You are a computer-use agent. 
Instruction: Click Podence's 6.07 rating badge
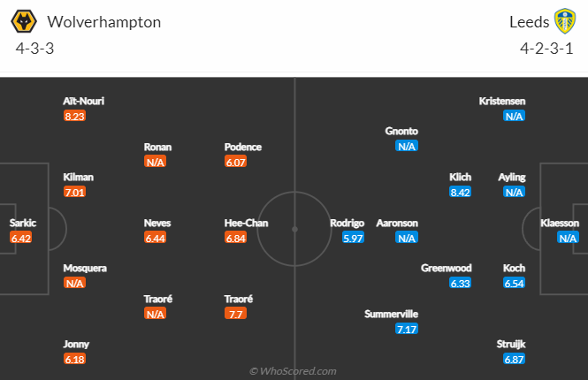click(235, 162)
